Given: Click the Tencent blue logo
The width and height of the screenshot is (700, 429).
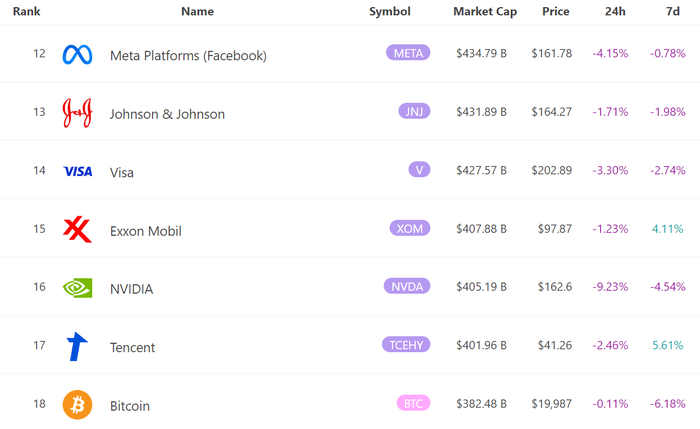Looking at the screenshot, I should pos(77,346).
